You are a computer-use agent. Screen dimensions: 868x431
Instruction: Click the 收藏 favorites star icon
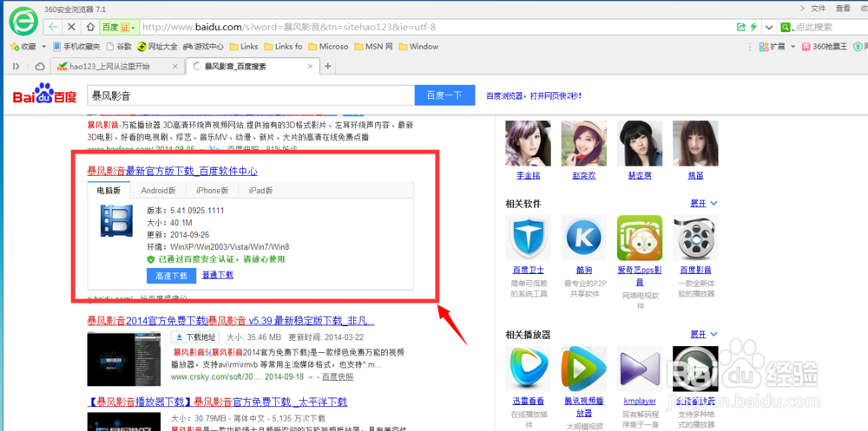pos(15,47)
